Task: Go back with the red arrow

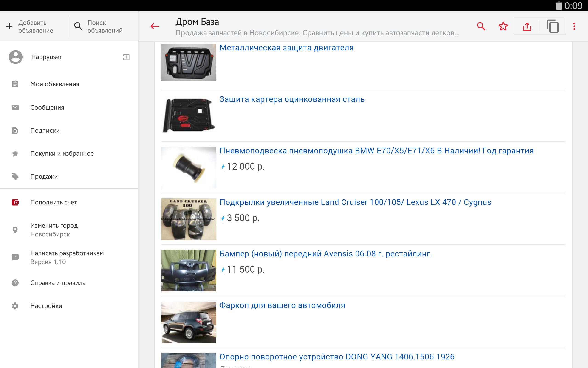Action: tap(155, 26)
